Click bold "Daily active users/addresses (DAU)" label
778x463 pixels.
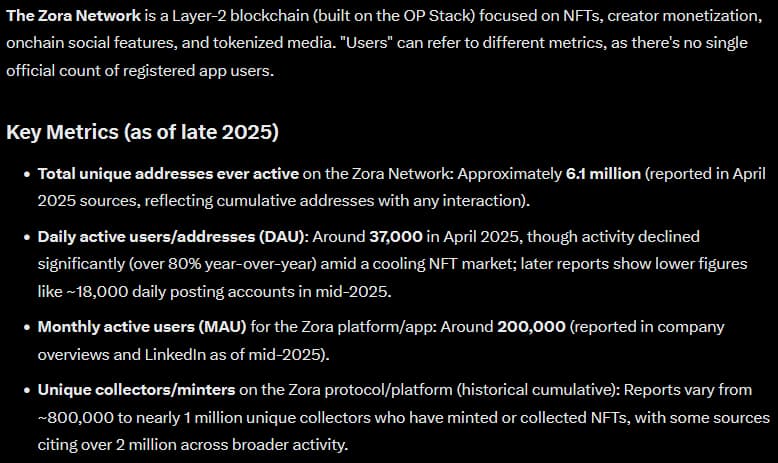[x=158, y=237]
